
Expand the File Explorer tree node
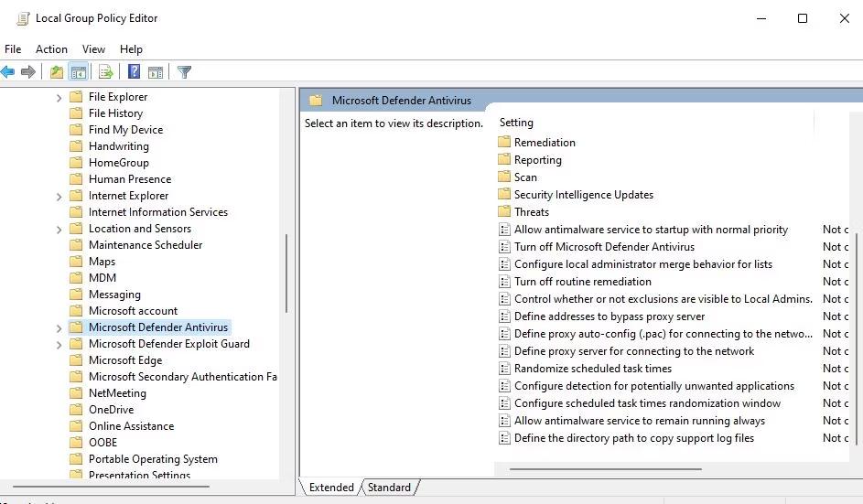(x=59, y=97)
